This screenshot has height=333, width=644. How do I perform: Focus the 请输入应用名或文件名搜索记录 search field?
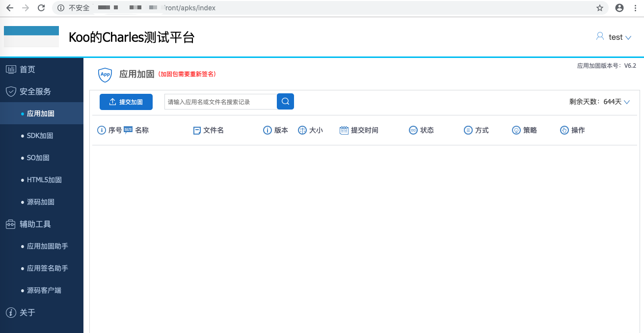point(221,102)
